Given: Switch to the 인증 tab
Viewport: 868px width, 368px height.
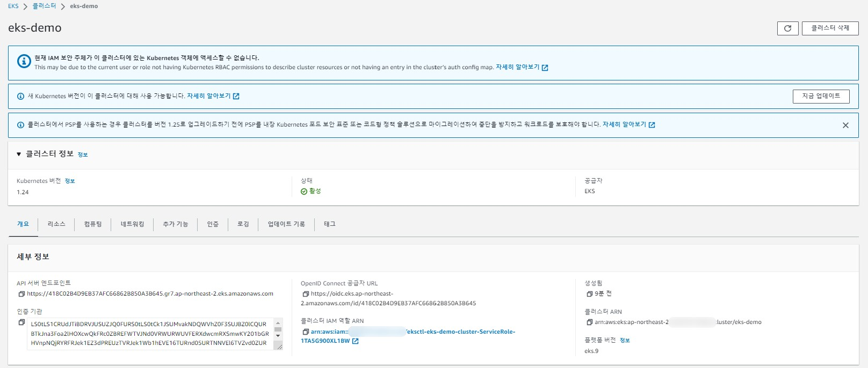Looking at the screenshot, I should tap(213, 224).
